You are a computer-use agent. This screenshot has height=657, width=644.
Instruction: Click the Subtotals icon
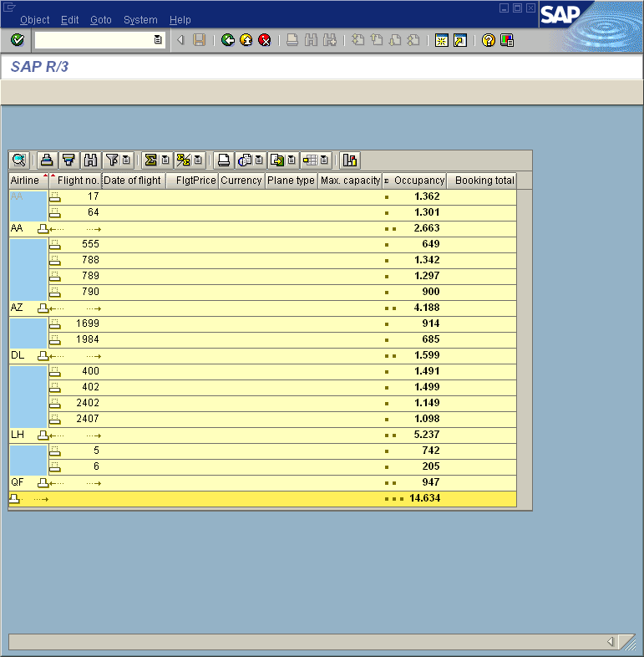[x=184, y=160]
